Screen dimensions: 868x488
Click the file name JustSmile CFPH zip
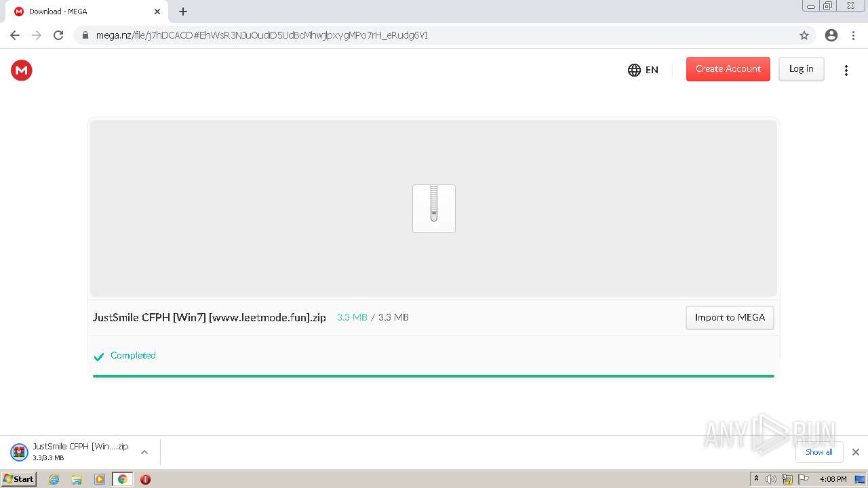click(x=210, y=317)
